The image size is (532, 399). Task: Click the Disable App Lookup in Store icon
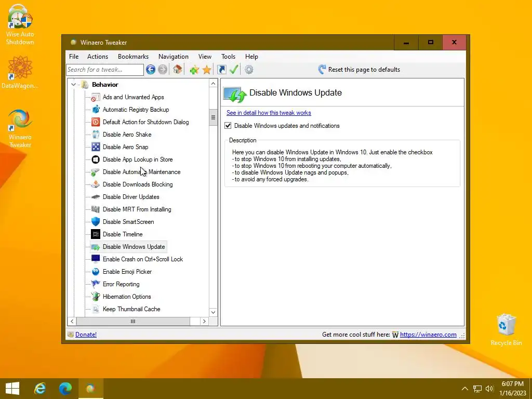point(96,159)
